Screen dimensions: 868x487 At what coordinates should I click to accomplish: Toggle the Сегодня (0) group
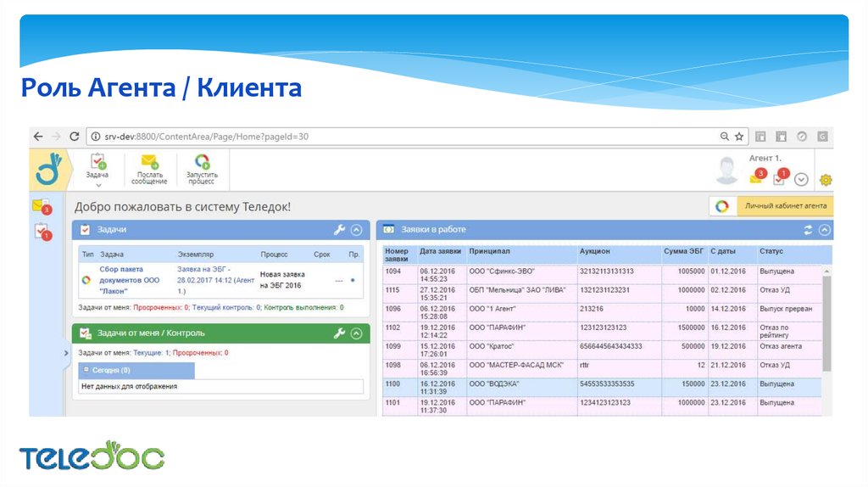click(x=85, y=371)
